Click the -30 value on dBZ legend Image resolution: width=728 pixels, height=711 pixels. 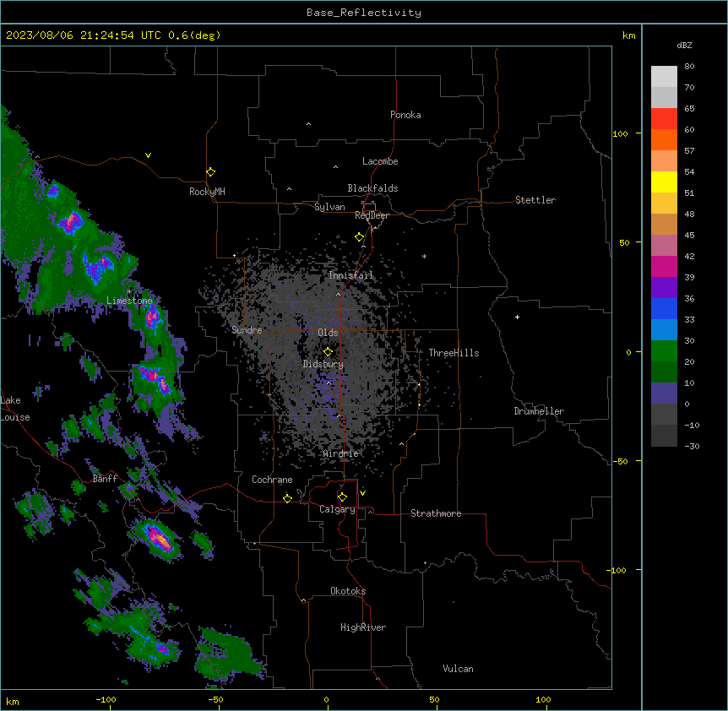[692, 446]
